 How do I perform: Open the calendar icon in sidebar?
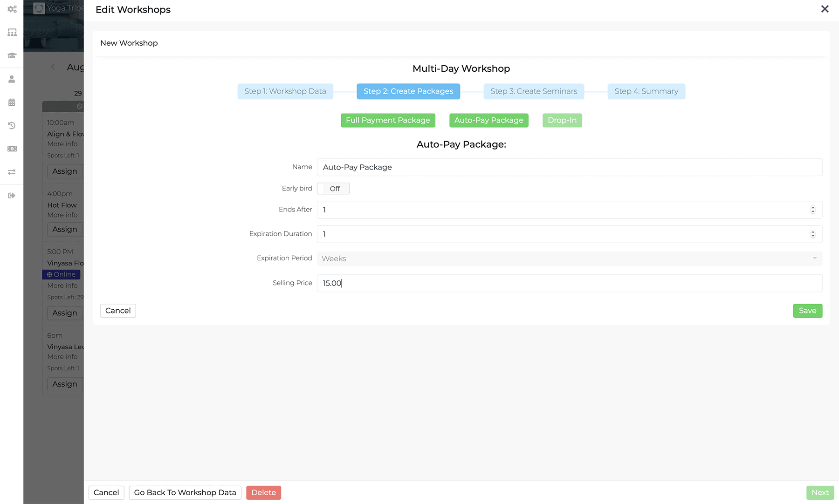pos(12,102)
